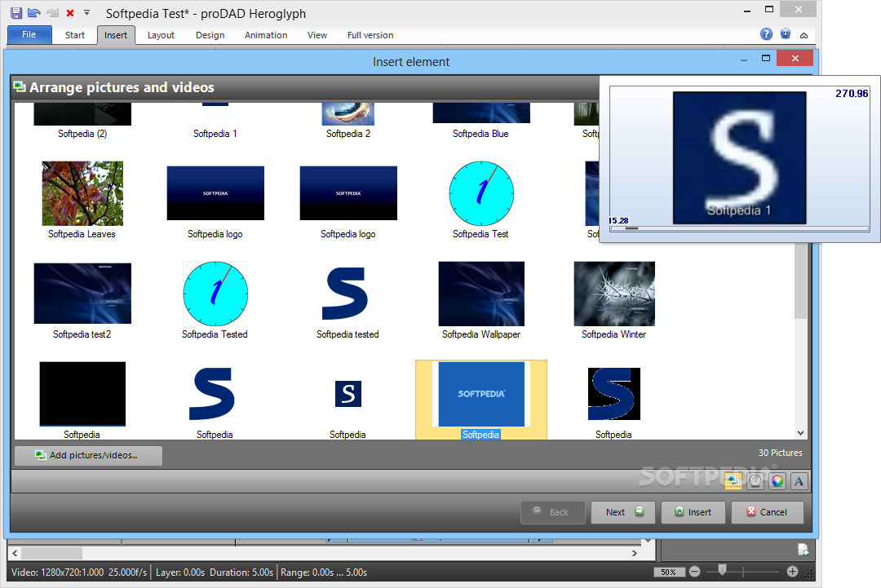881x588 pixels.
Task: Maximize the Insert element dialog
Action: pyautogui.click(x=765, y=59)
